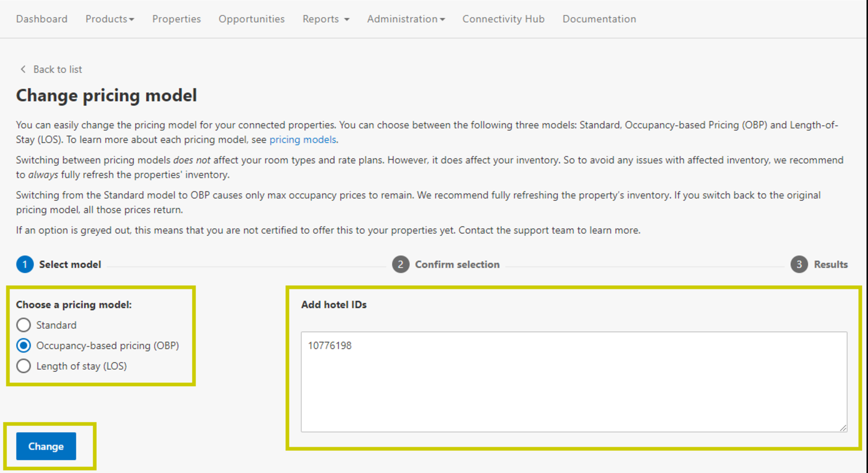Image resolution: width=868 pixels, height=473 pixels.
Task: Choose Length of stay (LOS) option
Action: click(24, 366)
